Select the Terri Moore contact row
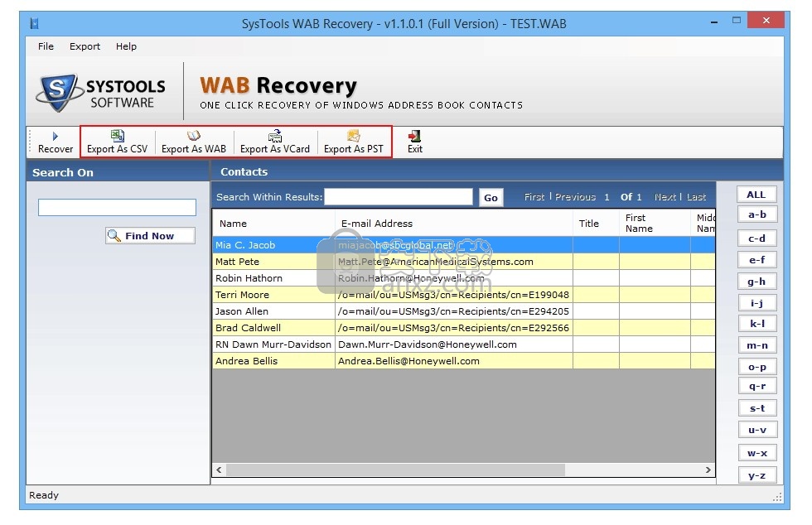This screenshot has width=812, height=525. [463, 295]
